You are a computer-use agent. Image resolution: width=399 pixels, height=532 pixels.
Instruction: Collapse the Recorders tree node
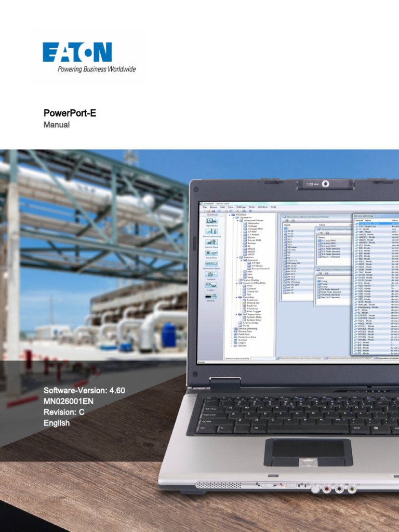236,298
